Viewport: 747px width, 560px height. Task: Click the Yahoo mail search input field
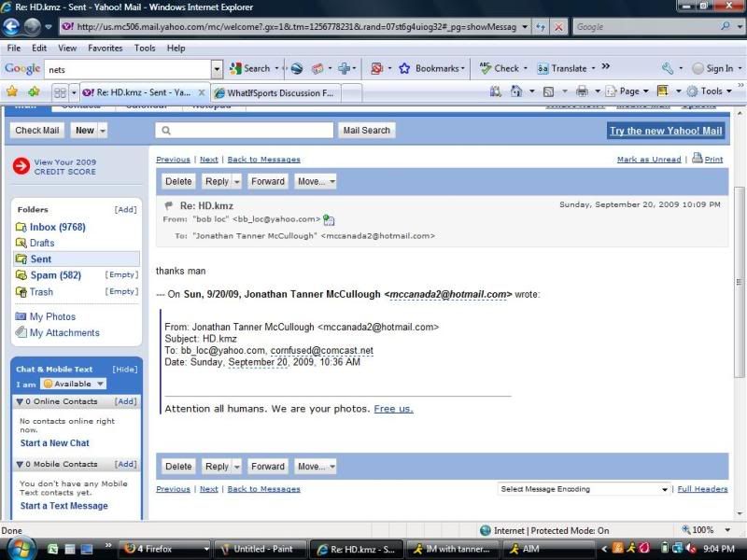click(245, 131)
